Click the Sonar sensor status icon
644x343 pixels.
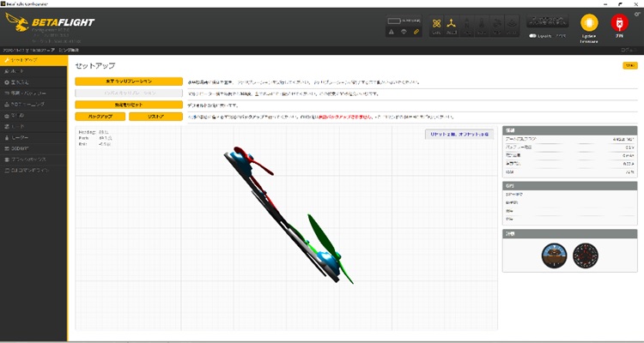512,26
